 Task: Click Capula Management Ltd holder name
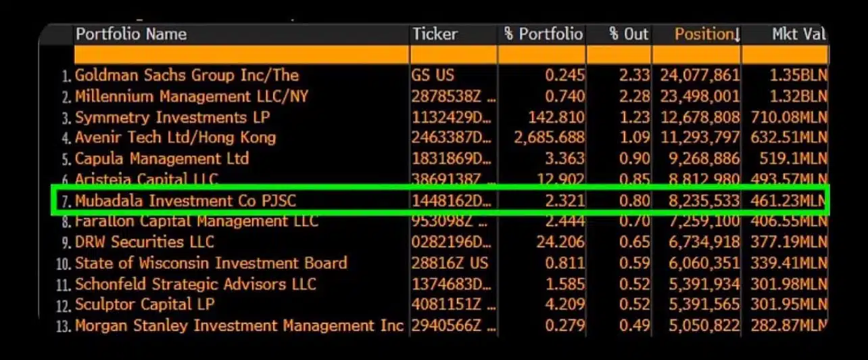click(162, 159)
